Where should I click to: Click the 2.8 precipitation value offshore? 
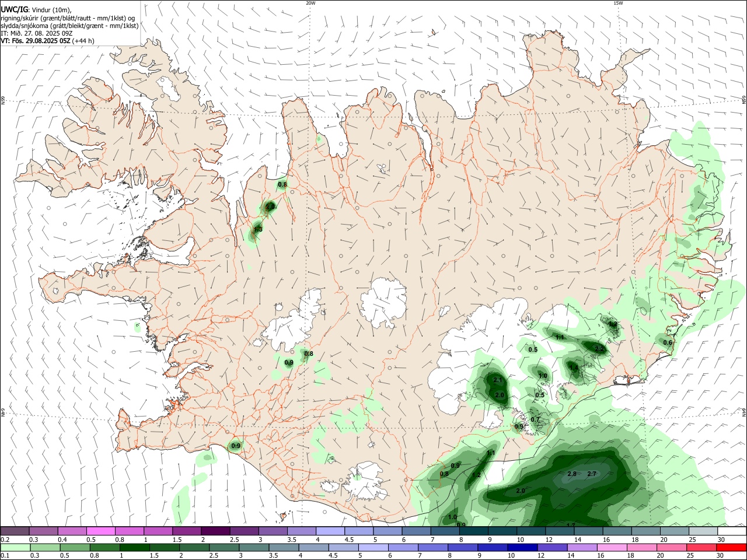(572, 474)
